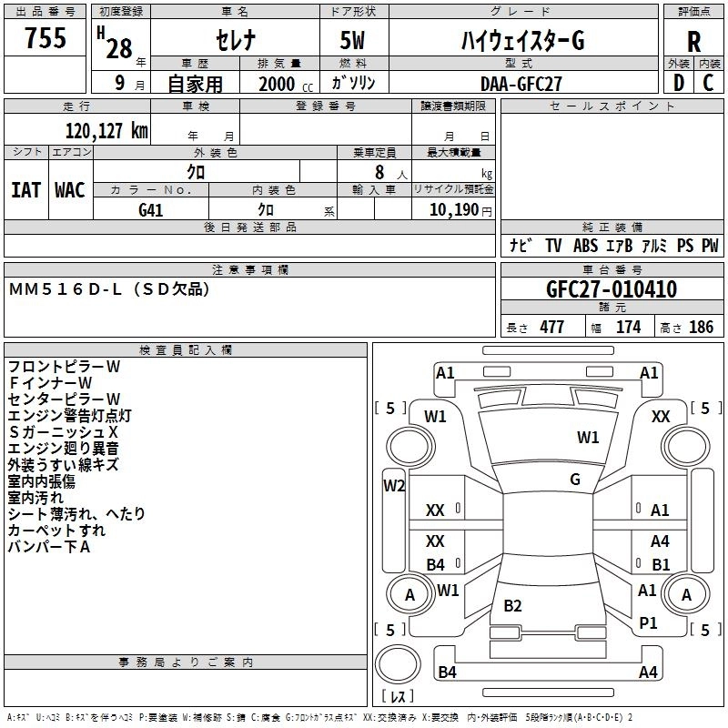Select the color number G41
Screen dimensions: 728x728
[151, 208]
